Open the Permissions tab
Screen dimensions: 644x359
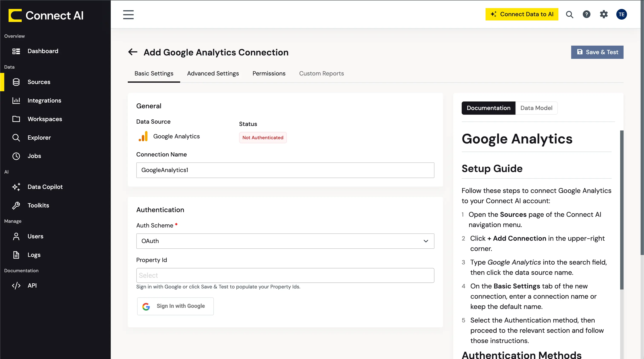[x=269, y=74]
